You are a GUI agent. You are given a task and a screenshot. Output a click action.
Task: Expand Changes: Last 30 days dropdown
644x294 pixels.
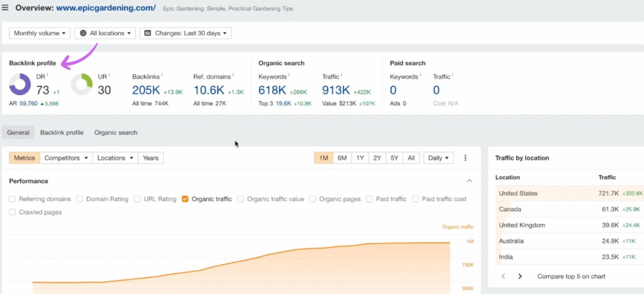185,33
